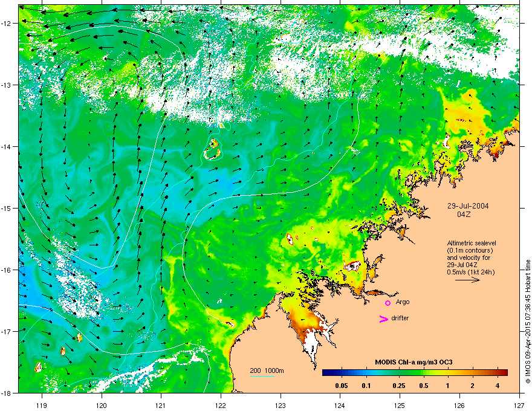The width and height of the screenshot is (532, 411).
Task: Click the vertical IMOS timestamp credit text
Action: 528,321
